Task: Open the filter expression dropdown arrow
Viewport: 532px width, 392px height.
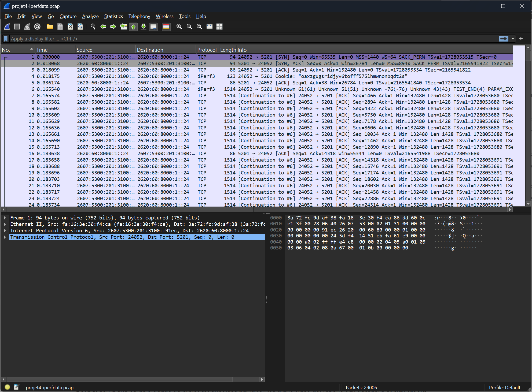Action: point(512,39)
